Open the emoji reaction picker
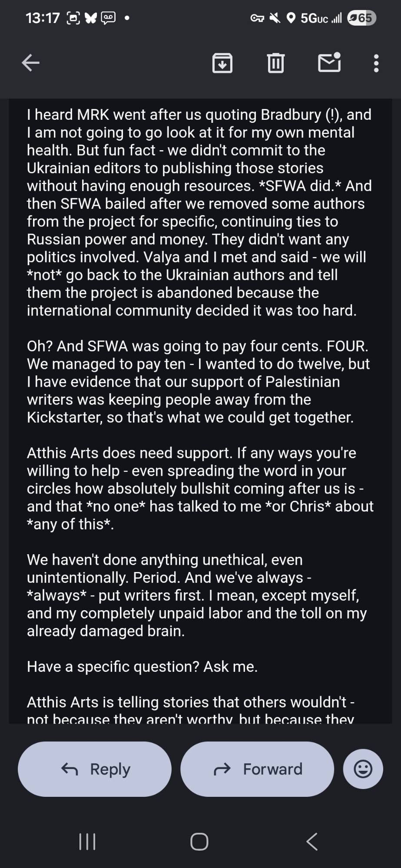 pyautogui.click(x=363, y=769)
